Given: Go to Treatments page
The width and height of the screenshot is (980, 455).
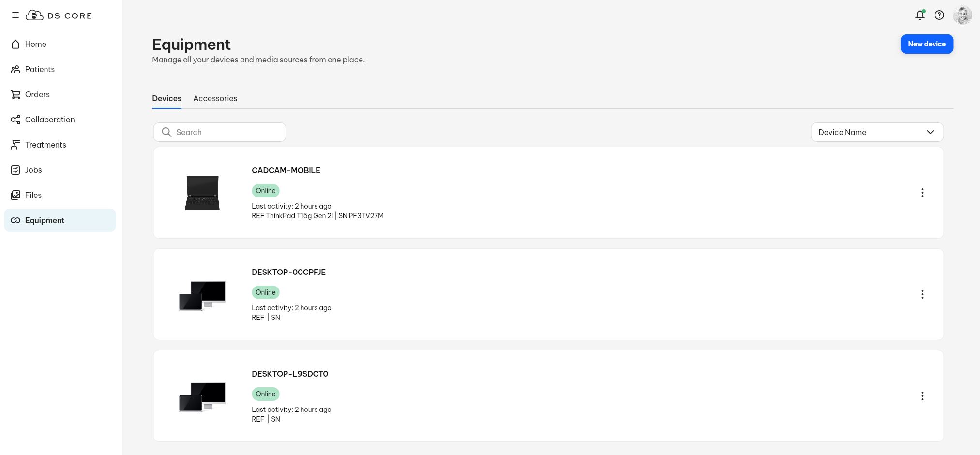Looking at the screenshot, I should click(45, 145).
